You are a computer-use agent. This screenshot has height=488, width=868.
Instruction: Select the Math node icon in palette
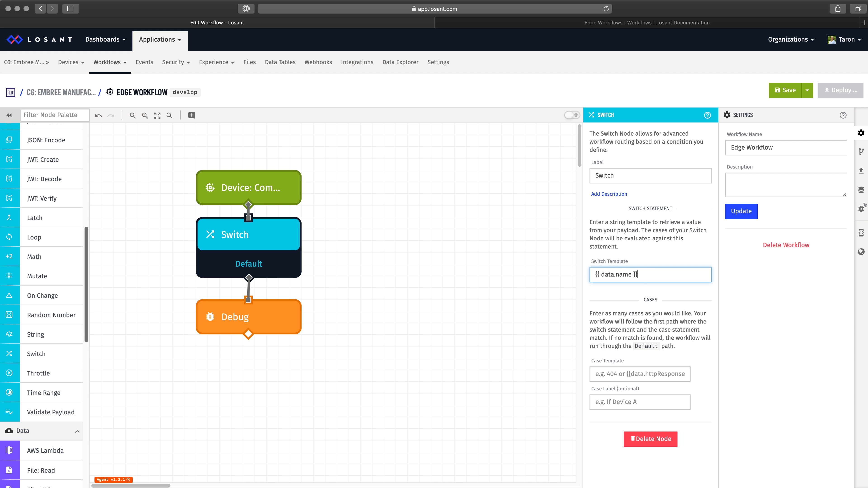click(9, 256)
